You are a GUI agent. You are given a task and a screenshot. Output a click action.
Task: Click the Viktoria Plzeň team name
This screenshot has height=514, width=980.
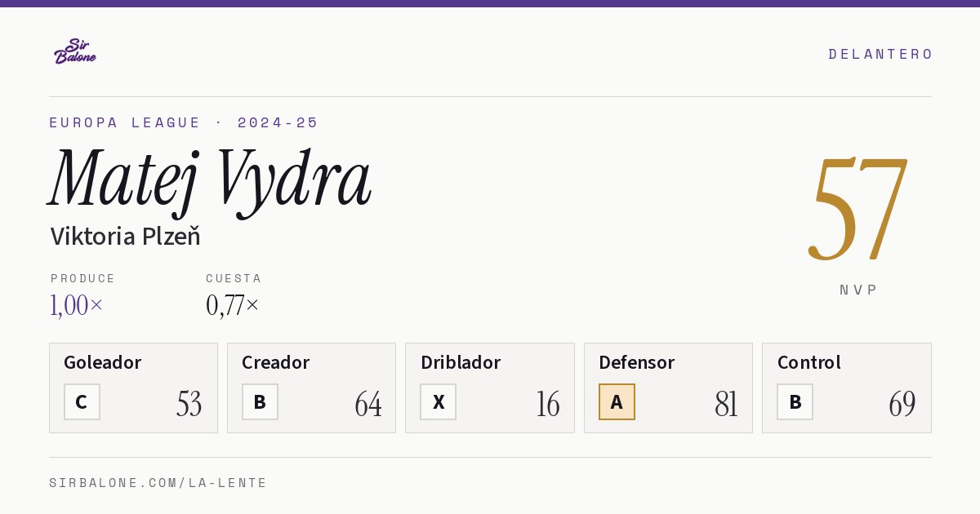coord(125,237)
